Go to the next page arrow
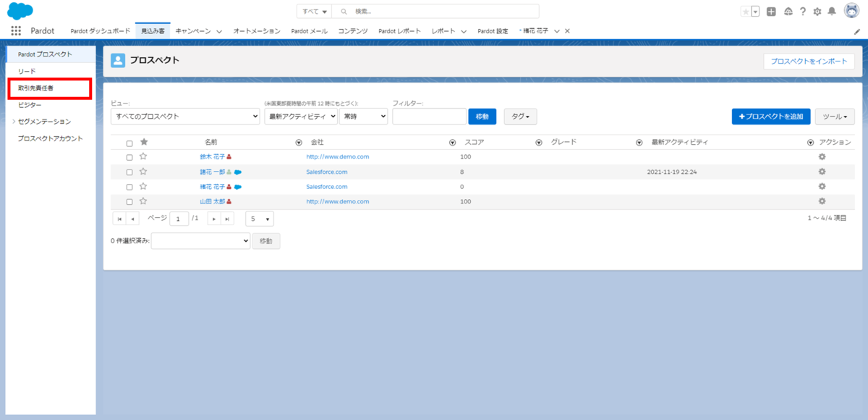 (214, 219)
